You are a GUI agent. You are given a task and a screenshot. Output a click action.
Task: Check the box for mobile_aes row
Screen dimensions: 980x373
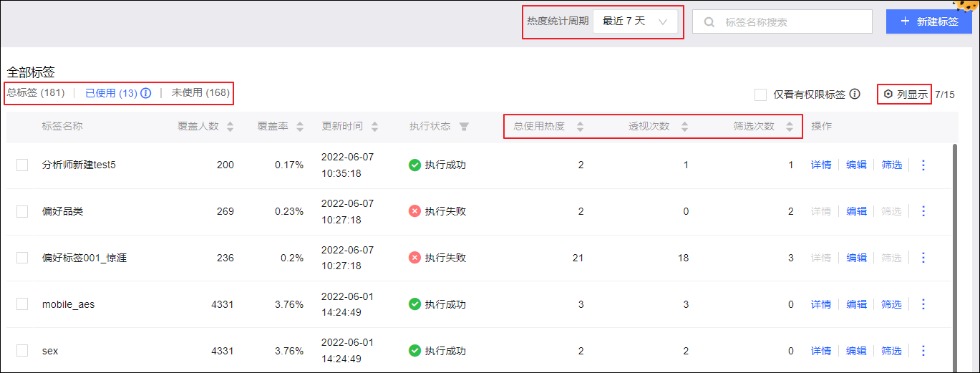click(22, 304)
